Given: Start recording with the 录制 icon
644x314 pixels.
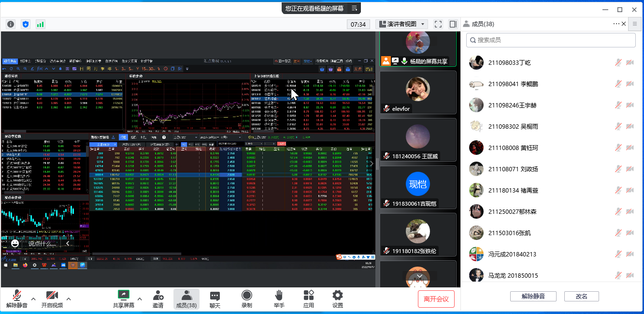Looking at the screenshot, I should [246, 299].
